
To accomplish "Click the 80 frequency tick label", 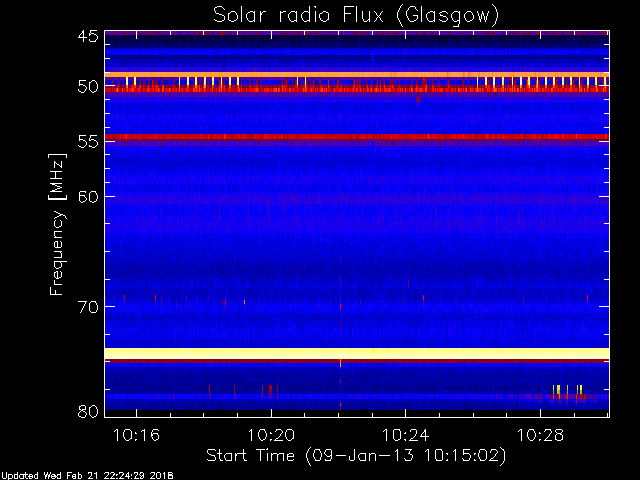I will point(88,411).
